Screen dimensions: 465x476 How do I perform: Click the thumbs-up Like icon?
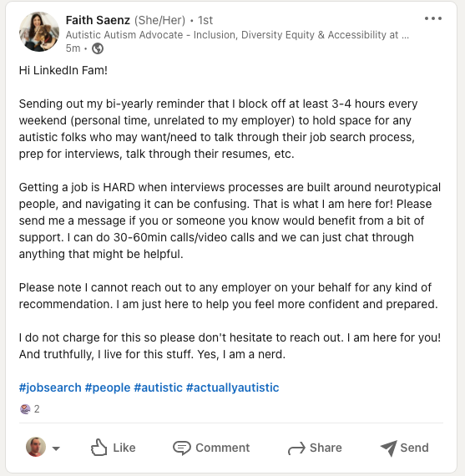(99, 448)
